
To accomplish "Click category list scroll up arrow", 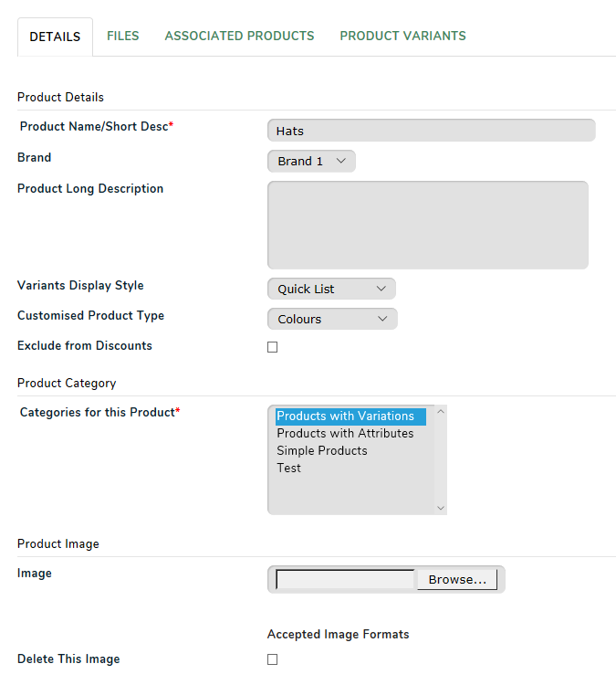I will click(441, 412).
